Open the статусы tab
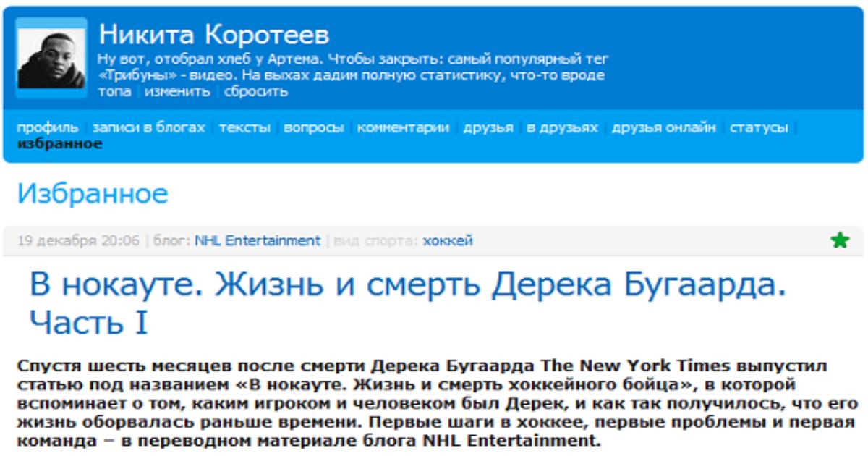 click(758, 128)
